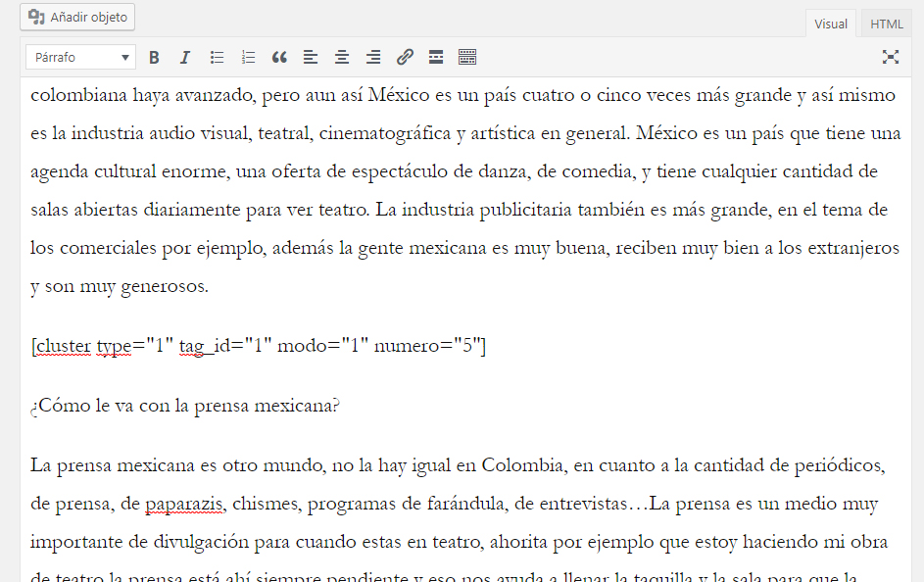Toggle the extra toolbar row icon
The height and width of the screenshot is (582, 924).
467,57
